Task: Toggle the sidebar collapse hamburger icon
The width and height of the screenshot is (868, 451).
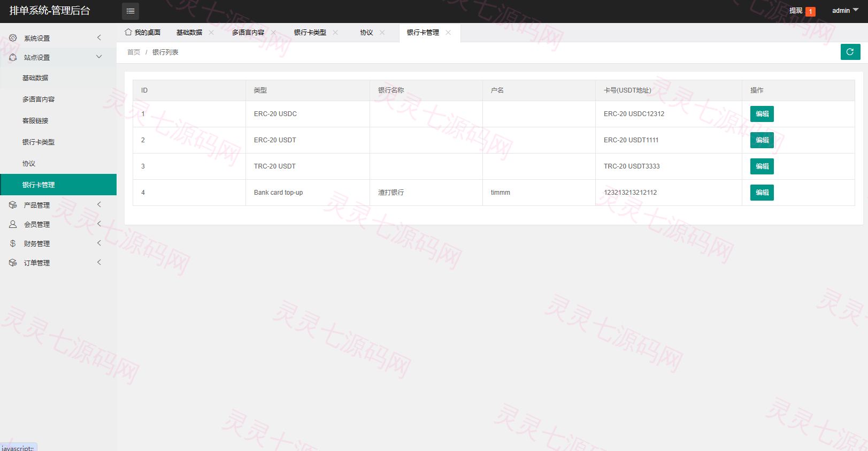Action: pos(130,11)
